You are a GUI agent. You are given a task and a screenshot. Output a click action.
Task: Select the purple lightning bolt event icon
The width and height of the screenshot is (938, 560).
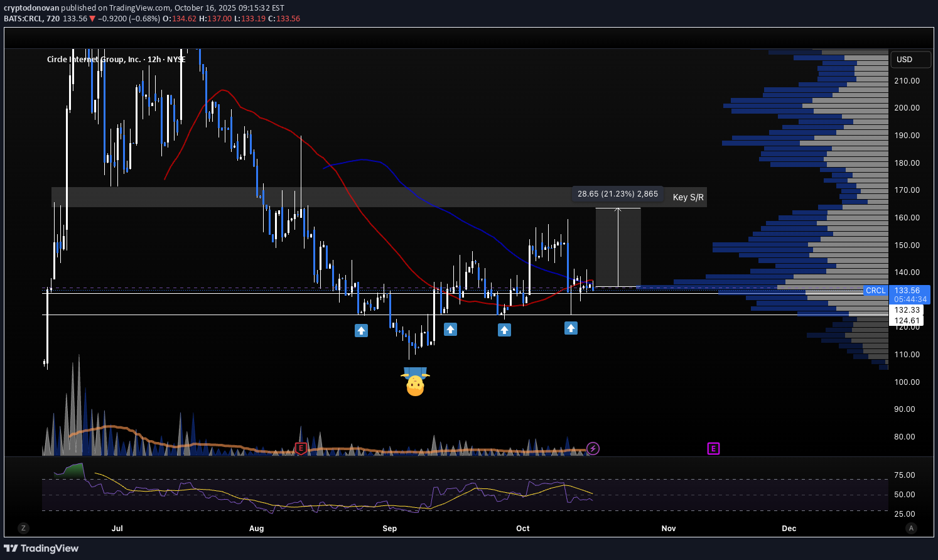pyautogui.click(x=593, y=449)
